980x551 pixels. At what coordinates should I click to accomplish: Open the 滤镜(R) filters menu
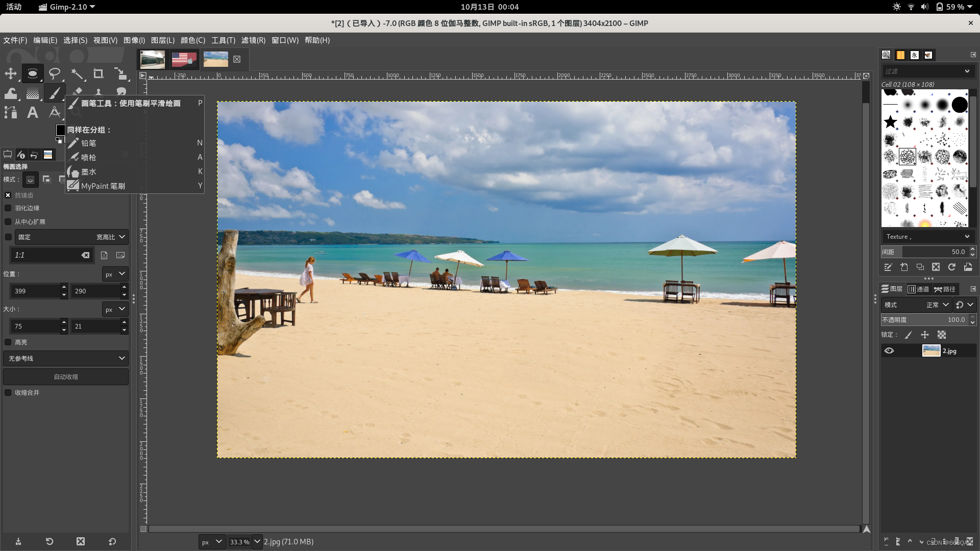pyautogui.click(x=253, y=40)
